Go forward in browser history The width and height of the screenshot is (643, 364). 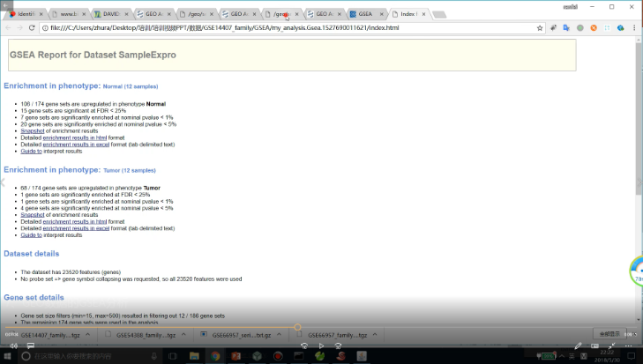pyautogui.click(x=19, y=28)
